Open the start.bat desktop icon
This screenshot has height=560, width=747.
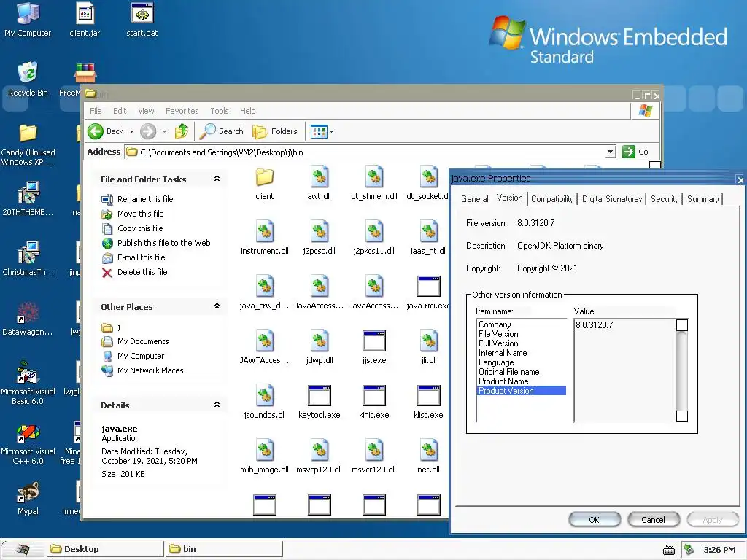[x=142, y=20]
